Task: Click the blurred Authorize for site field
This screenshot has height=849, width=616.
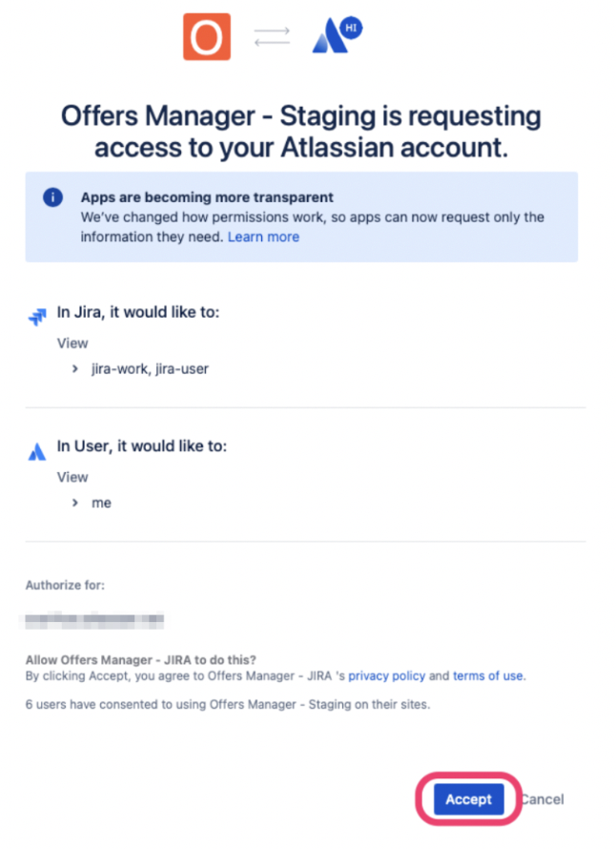Action: (x=94, y=619)
